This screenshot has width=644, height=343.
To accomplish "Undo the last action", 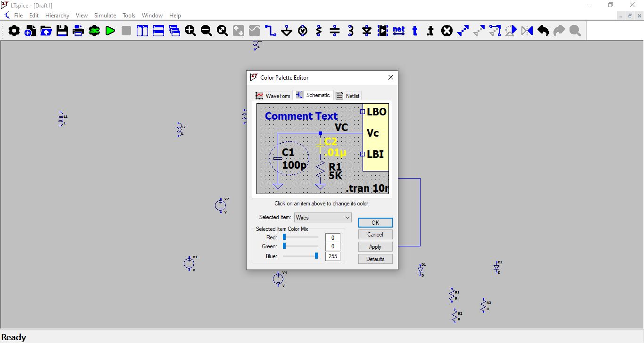I will [x=543, y=31].
